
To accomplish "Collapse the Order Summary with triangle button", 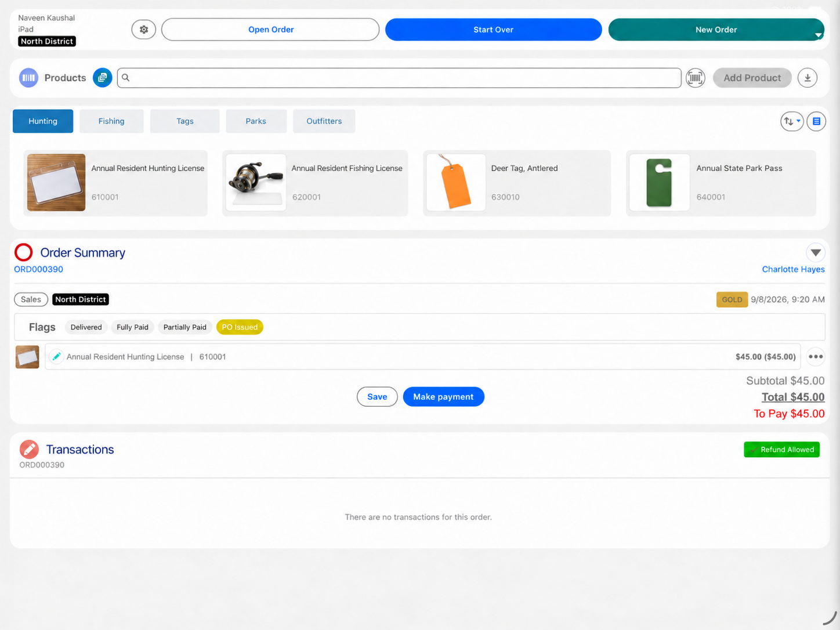I will point(816,252).
